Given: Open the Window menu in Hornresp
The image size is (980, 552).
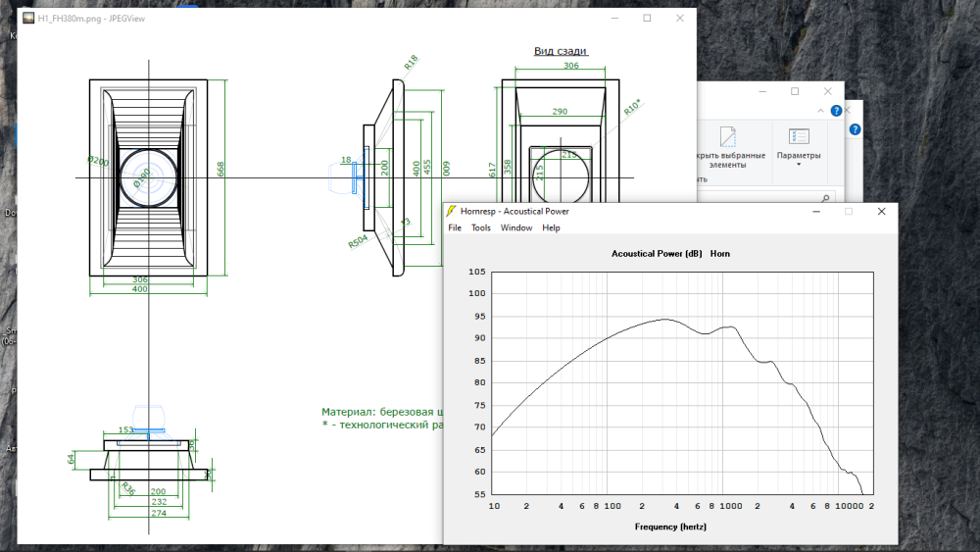Looking at the screenshot, I should [516, 227].
